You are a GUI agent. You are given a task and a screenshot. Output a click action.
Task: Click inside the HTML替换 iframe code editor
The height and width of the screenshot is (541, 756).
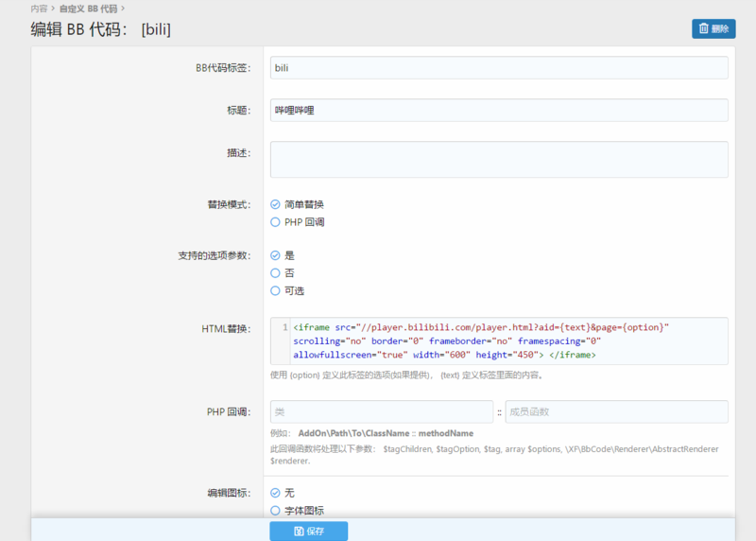pos(508,340)
